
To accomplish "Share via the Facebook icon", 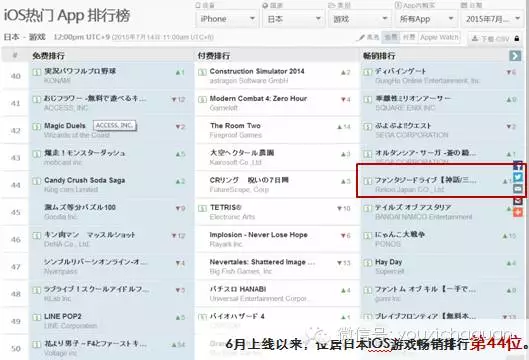I will pyautogui.click(x=518, y=165).
